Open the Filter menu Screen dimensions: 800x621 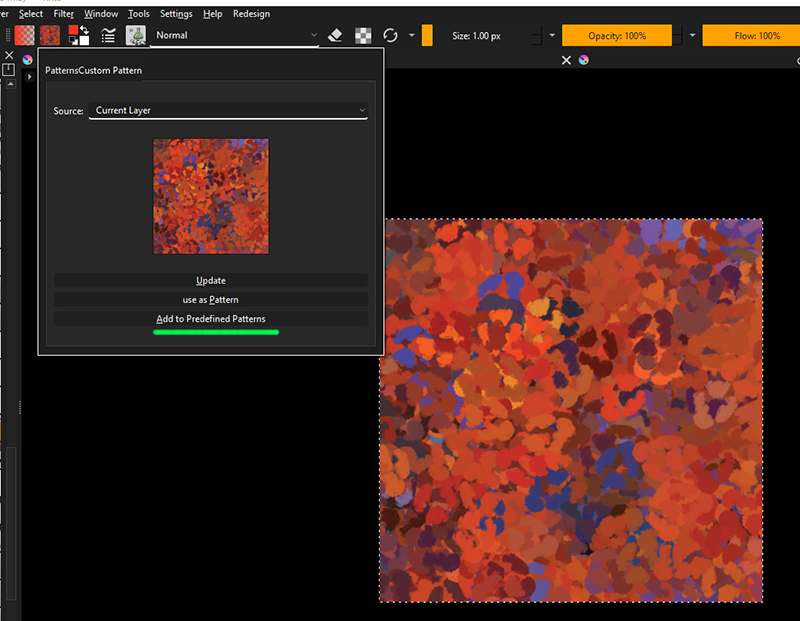tap(64, 14)
